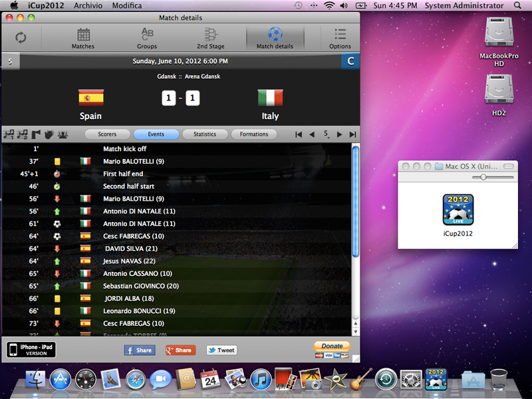Click the volume icon in the menu bar
Viewport: 532px width, 399px height.
(344, 5)
